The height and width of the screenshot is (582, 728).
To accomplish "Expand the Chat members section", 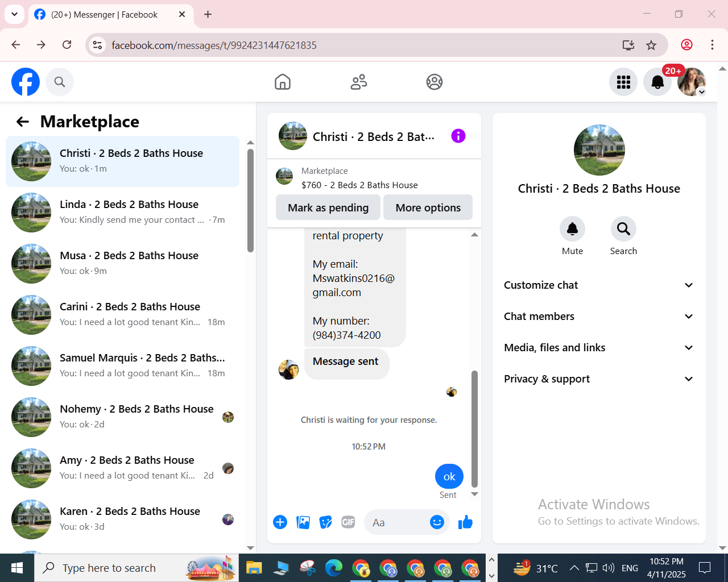I will (x=599, y=317).
